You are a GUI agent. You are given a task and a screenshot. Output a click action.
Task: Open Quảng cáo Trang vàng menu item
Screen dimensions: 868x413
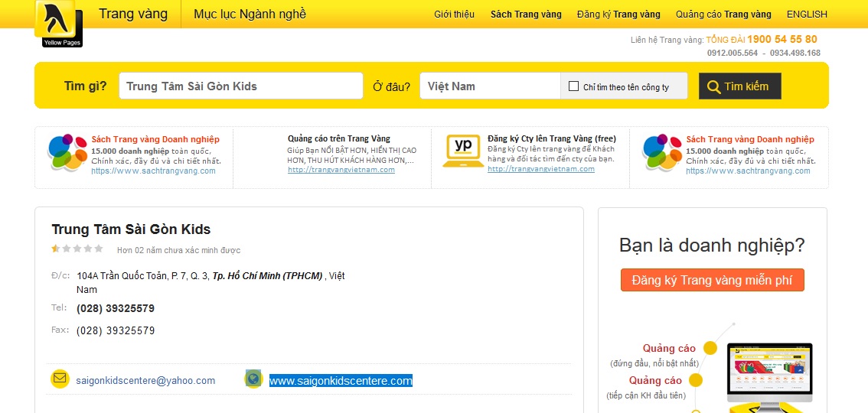click(723, 15)
